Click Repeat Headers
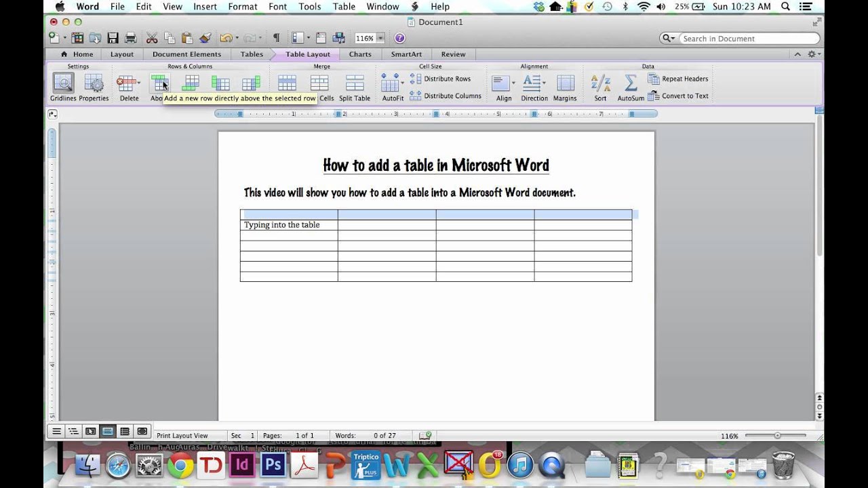Viewport: 868px width, 488px height. click(679, 79)
